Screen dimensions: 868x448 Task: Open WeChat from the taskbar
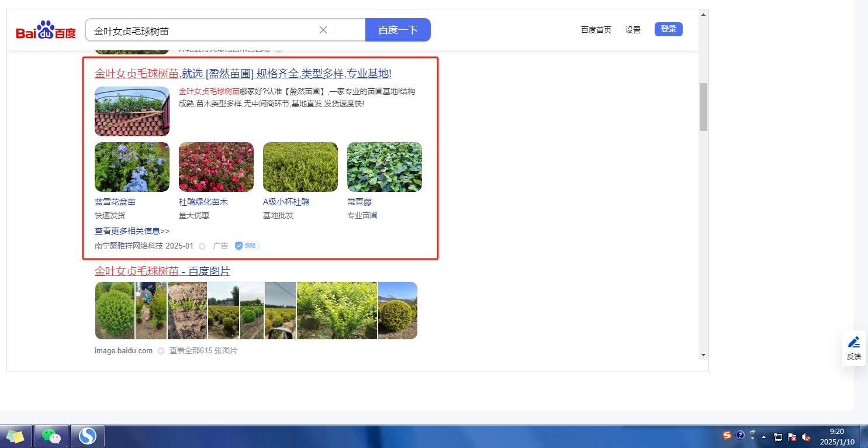(x=51, y=436)
